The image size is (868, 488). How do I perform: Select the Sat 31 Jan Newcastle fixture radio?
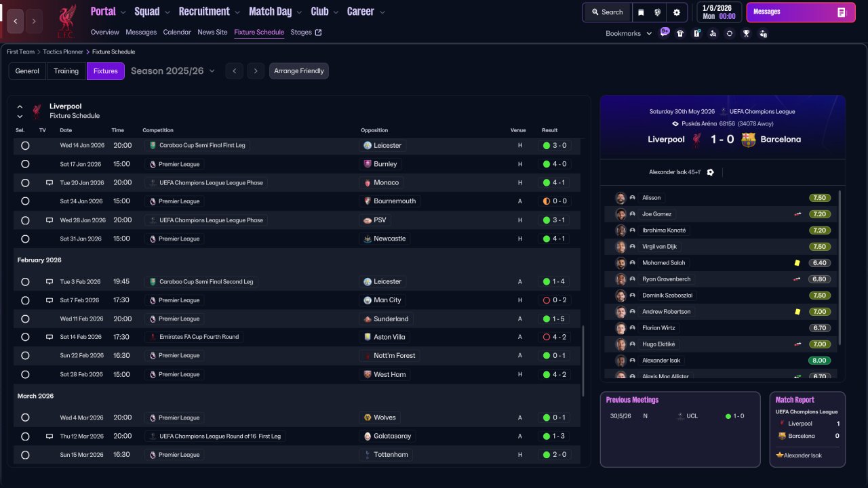point(25,239)
